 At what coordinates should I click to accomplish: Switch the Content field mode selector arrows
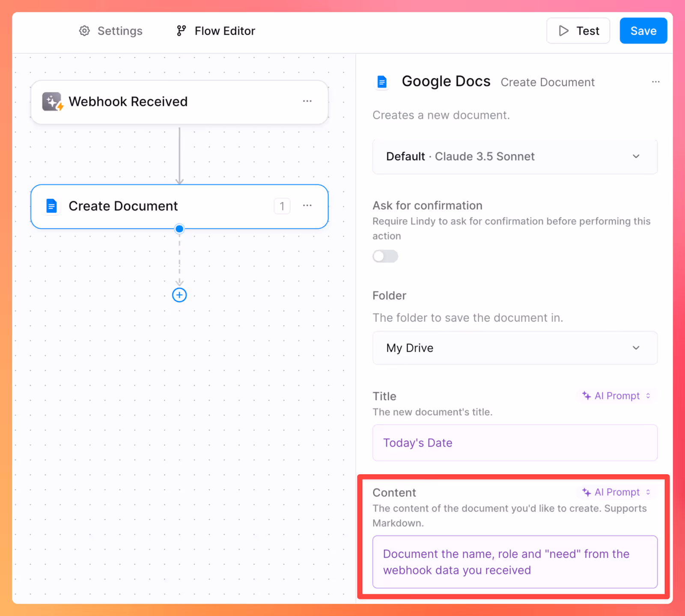tap(648, 492)
